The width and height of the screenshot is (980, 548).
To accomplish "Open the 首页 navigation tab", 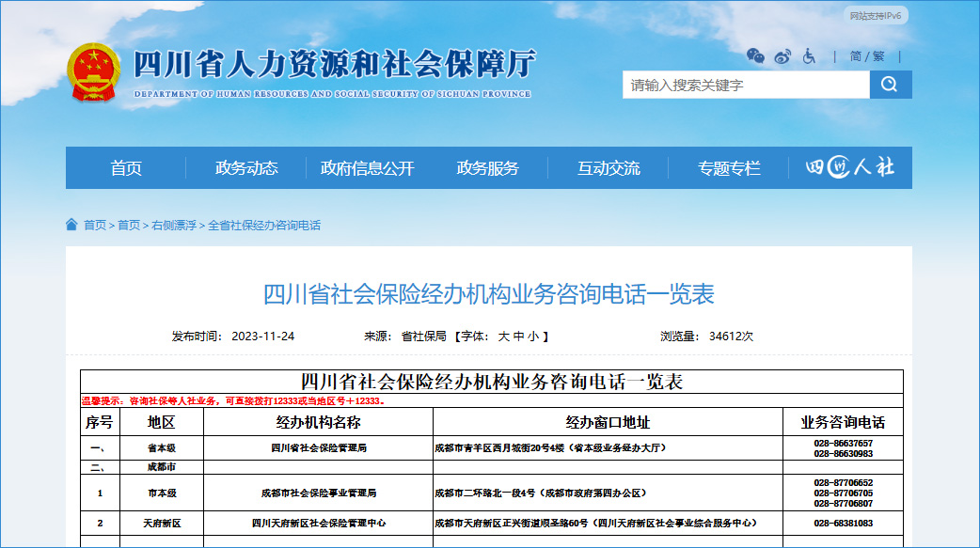I will click(x=126, y=168).
